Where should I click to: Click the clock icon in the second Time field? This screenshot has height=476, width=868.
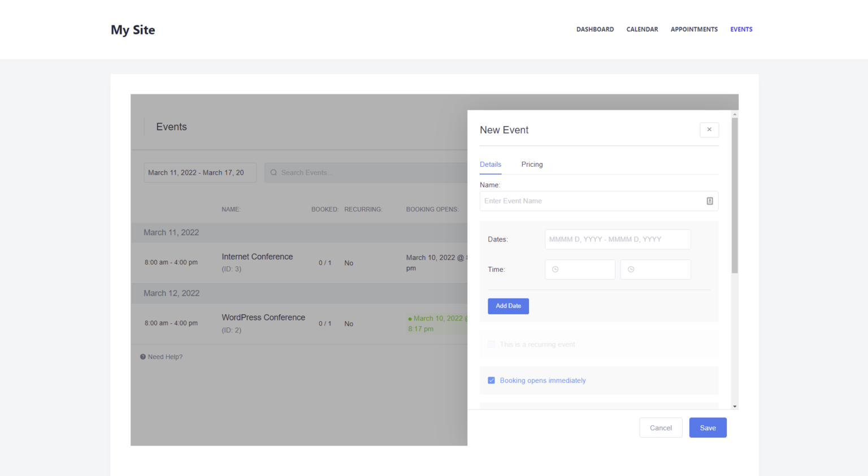tap(631, 269)
